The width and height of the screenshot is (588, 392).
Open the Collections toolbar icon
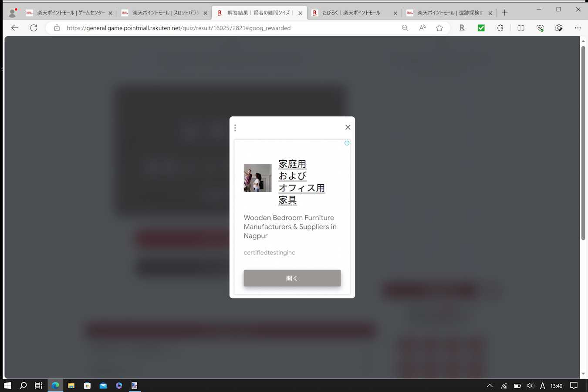pos(559,28)
